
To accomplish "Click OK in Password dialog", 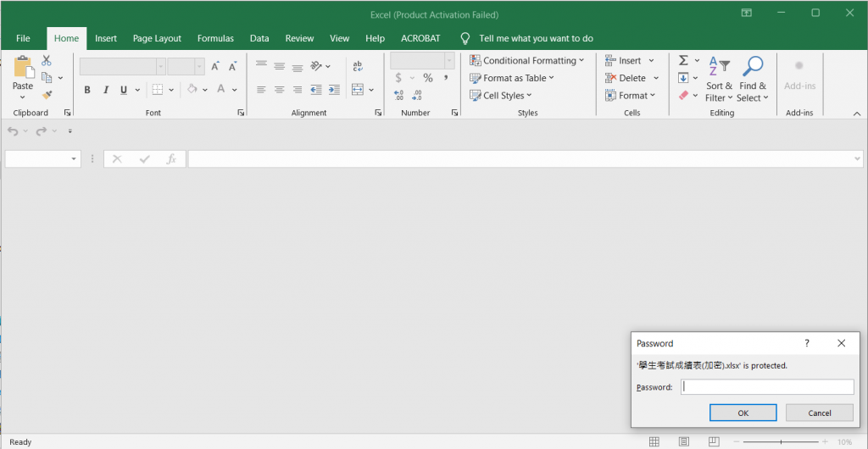I will [743, 413].
